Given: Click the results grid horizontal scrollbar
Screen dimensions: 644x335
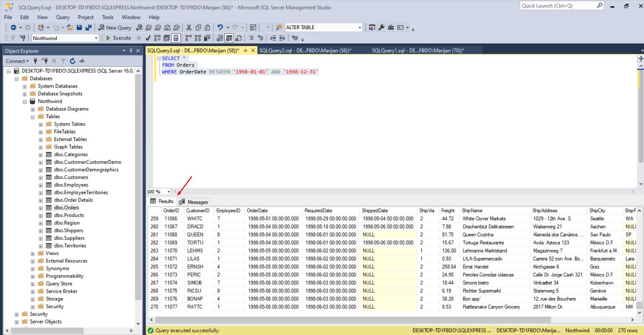Looking at the screenshot, I should click(353, 319).
